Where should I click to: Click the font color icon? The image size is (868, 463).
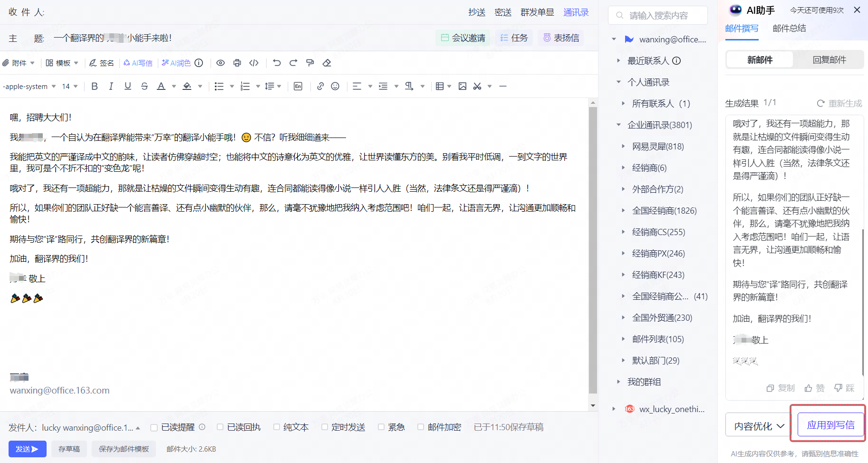point(161,86)
